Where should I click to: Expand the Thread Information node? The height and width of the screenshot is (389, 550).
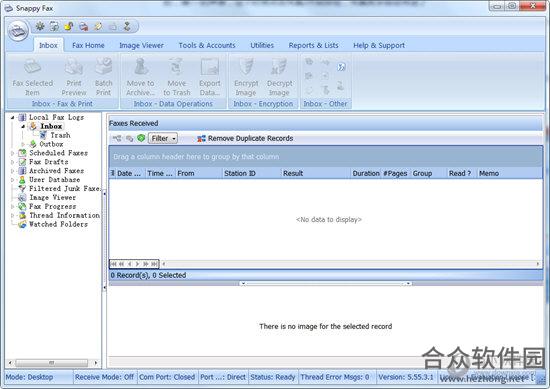click(13, 215)
